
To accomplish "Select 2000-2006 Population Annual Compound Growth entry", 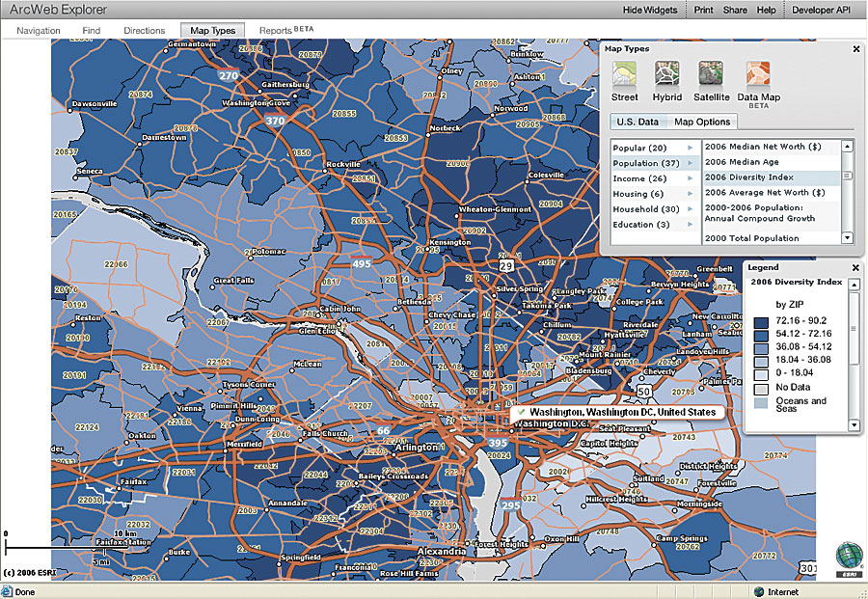I will pyautogui.click(x=772, y=213).
